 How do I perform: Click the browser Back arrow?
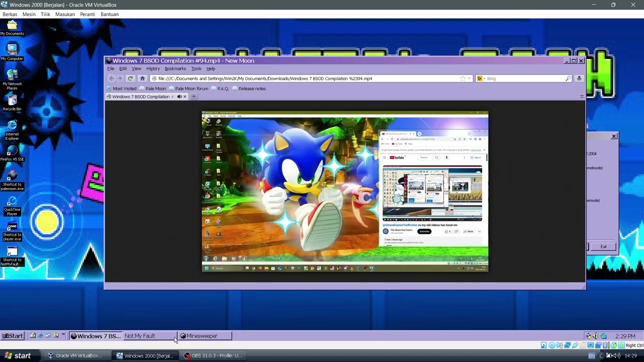click(x=111, y=78)
